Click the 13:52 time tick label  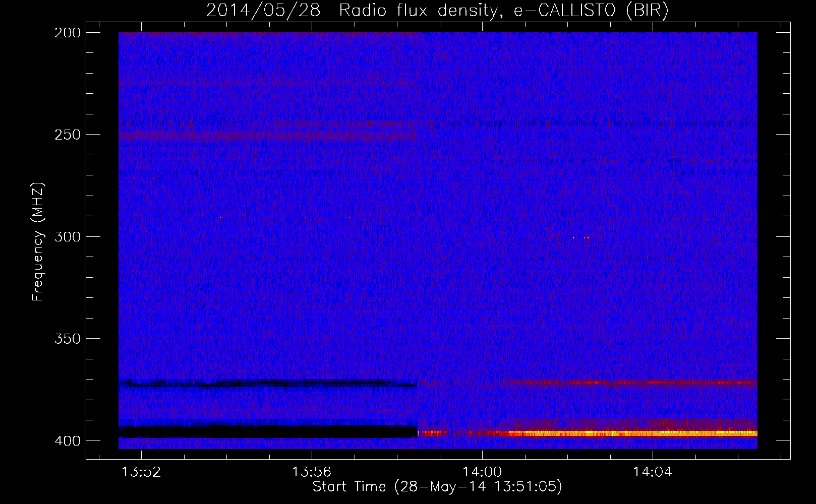click(142, 472)
